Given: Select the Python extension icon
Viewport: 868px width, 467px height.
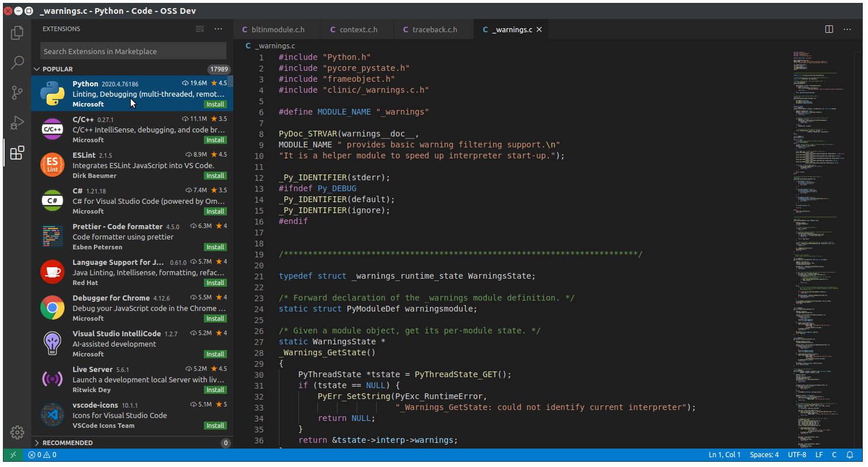Looking at the screenshot, I should (52, 93).
